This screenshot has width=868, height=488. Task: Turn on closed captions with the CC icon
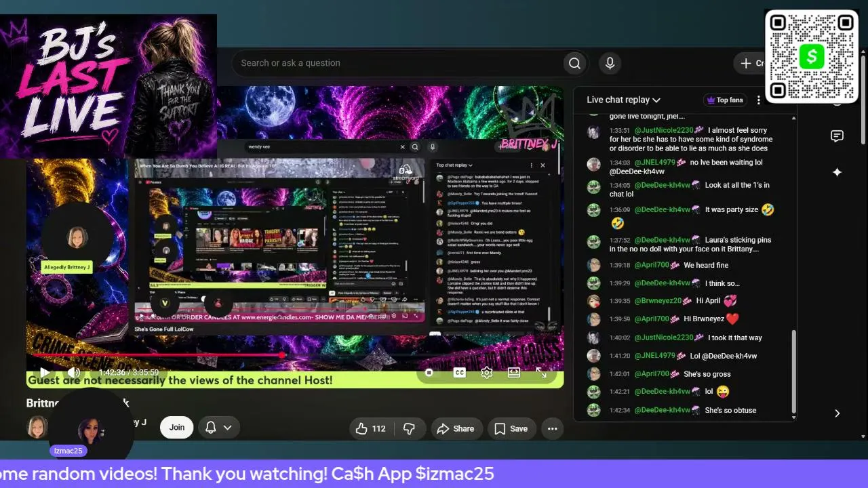pyautogui.click(x=460, y=372)
